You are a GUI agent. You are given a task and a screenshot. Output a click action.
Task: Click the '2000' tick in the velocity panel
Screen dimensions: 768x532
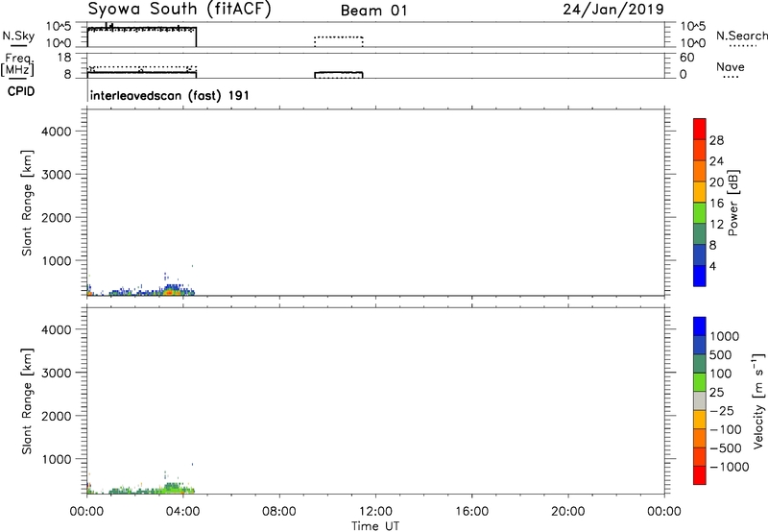[x=57, y=416]
